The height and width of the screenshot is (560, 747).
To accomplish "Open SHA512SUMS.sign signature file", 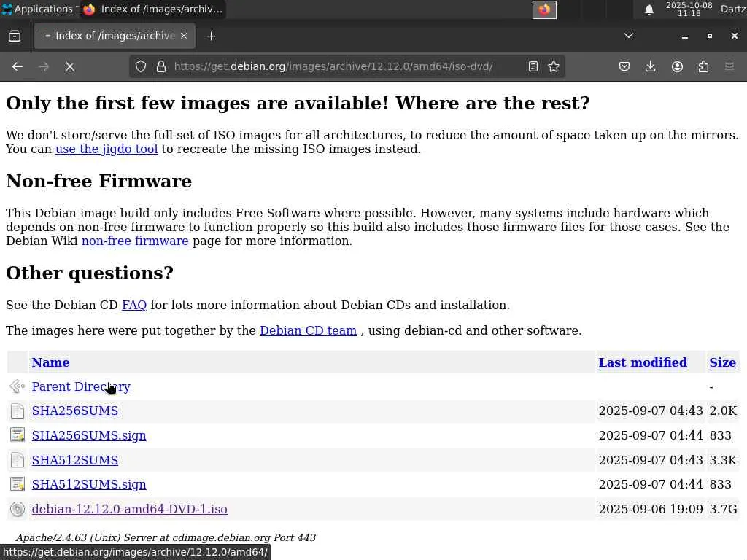I will click(89, 484).
